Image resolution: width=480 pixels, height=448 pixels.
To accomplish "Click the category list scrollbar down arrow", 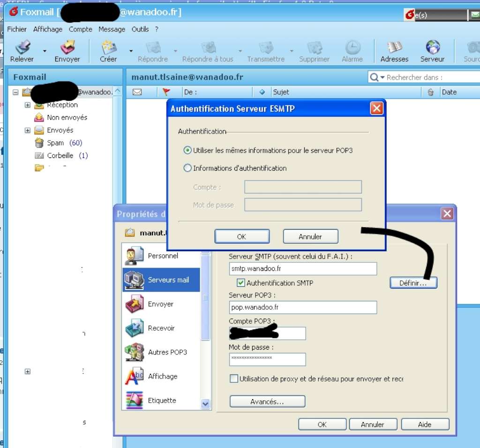I will [205, 404].
